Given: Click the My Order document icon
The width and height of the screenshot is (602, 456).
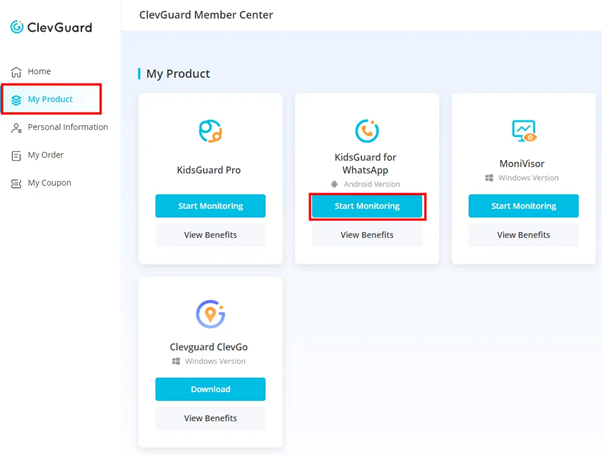Looking at the screenshot, I should [x=16, y=156].
